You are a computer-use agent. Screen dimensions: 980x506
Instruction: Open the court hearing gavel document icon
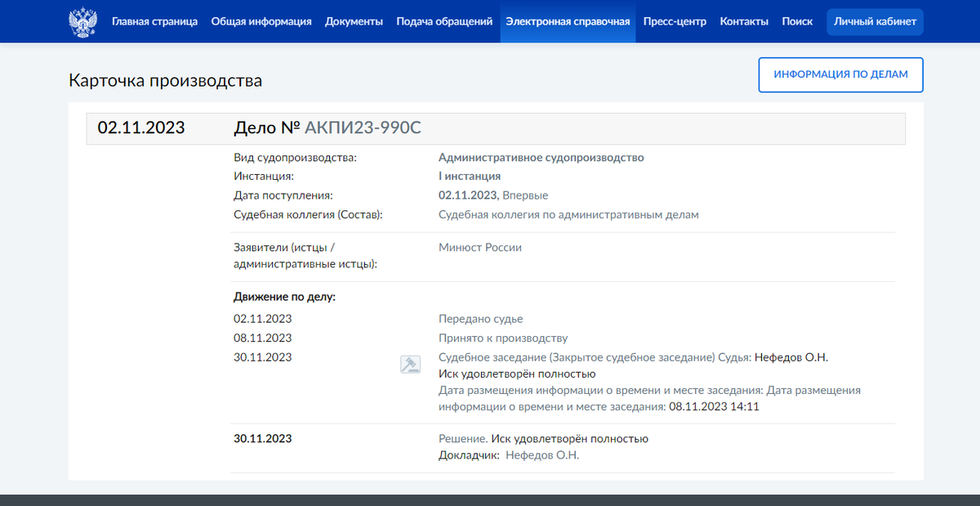410,365
